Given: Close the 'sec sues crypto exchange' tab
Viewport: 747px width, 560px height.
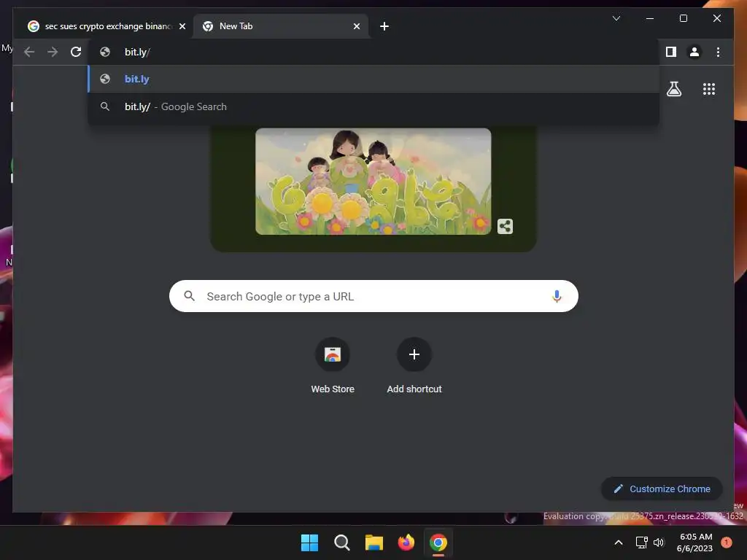Looking at the screenshot, I should (182, 26).
